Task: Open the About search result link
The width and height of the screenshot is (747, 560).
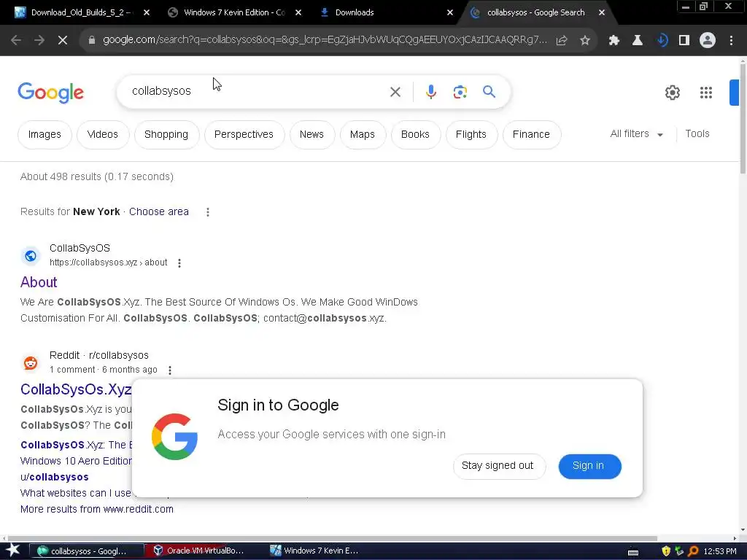Action: [39, 282]
